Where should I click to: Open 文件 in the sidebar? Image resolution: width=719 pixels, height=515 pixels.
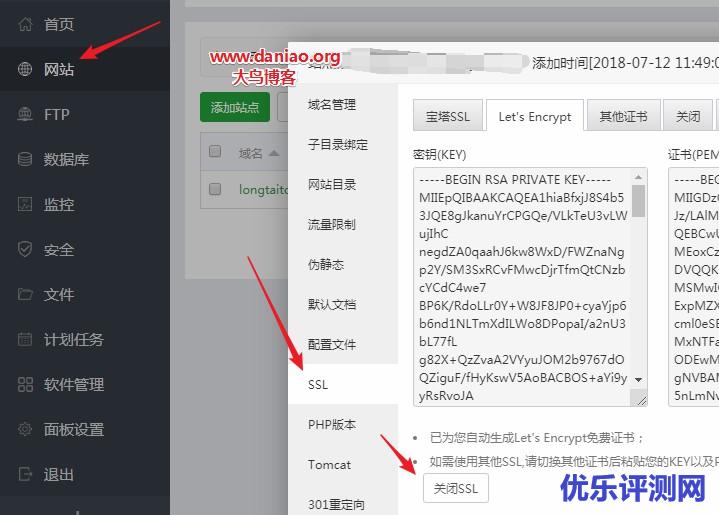pos(59,294)
